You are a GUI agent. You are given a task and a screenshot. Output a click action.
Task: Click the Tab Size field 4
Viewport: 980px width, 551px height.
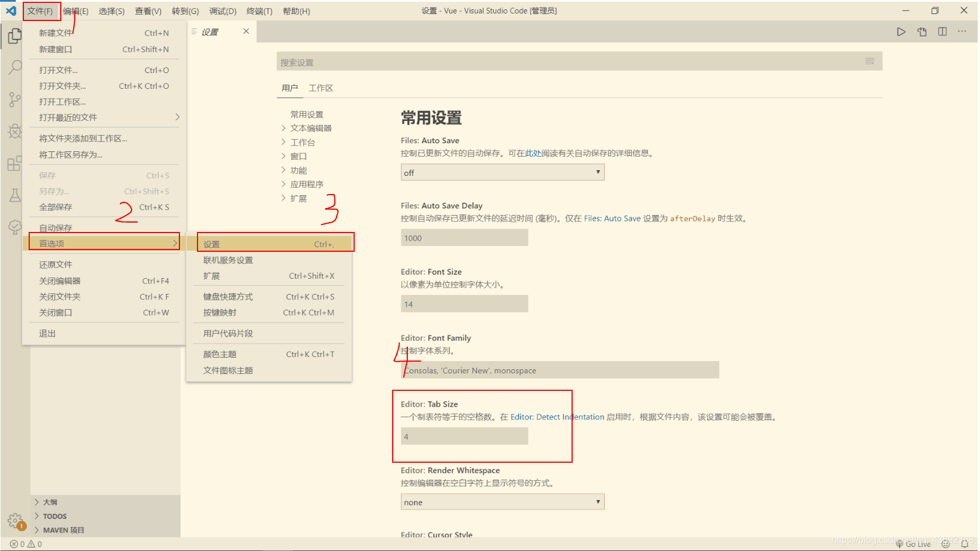coord(465,436)
